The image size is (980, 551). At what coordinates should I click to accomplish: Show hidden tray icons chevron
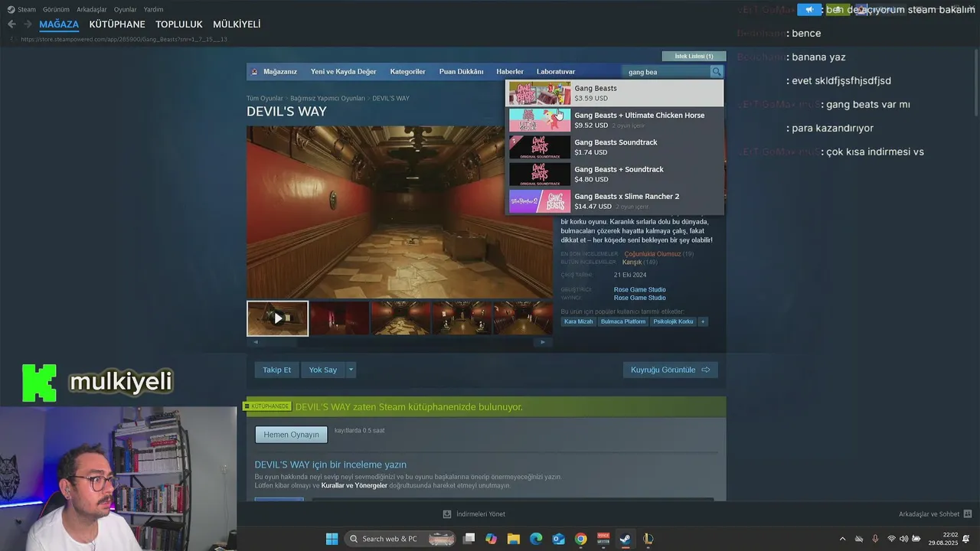(x=843, y=539)
